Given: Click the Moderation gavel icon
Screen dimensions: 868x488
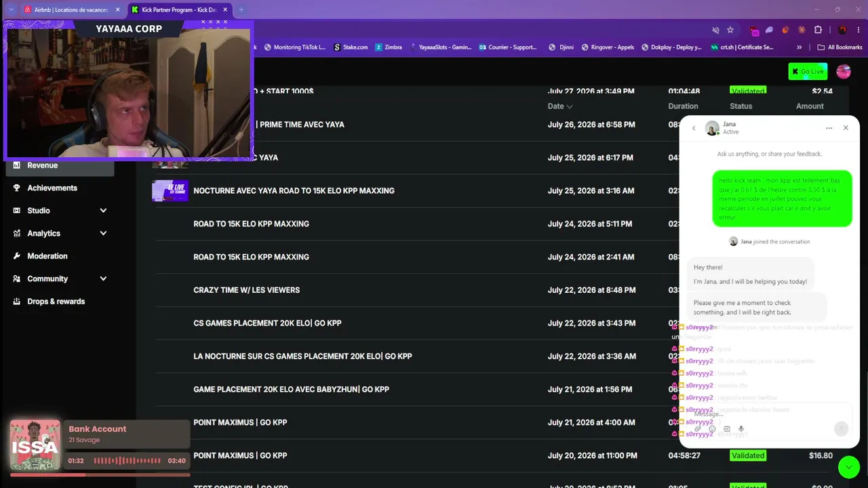Looking at the screenshot, I should tap(17, 256).
